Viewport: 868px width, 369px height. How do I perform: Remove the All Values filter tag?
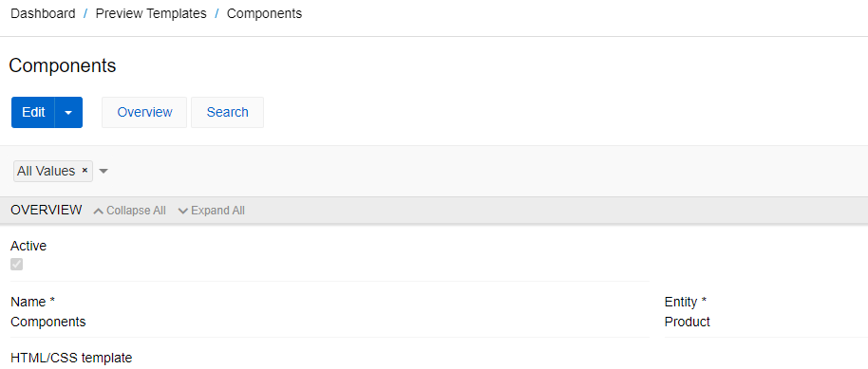[x=85, y=171]
